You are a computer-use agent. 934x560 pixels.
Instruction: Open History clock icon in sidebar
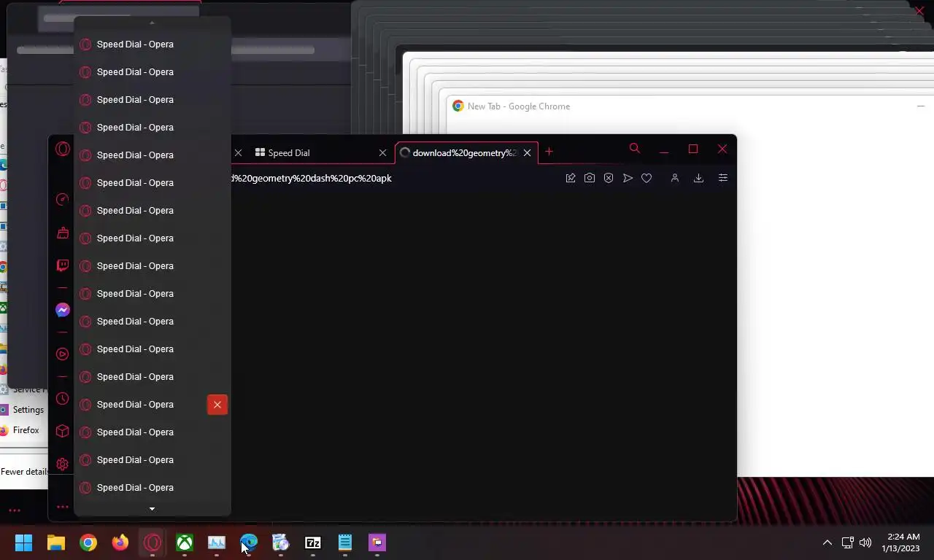click(63, 399)
